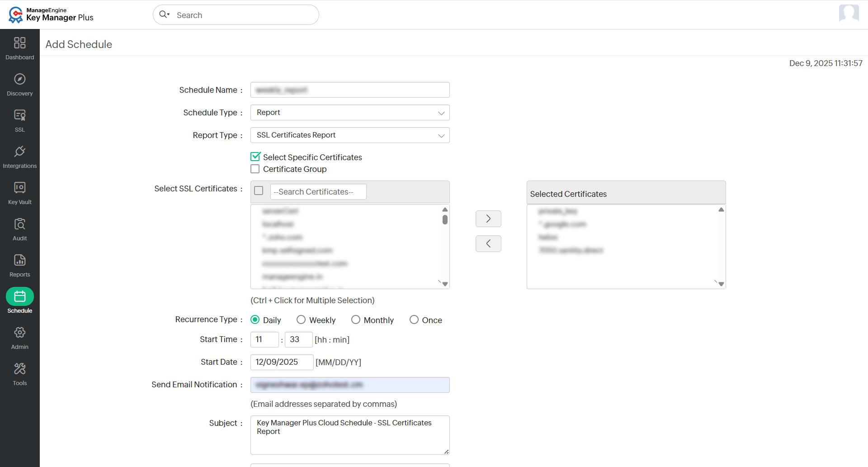The height and width of the screenshot is (467, 868).
Task: Click available certificates list up arrow
Action: [445, 210]
